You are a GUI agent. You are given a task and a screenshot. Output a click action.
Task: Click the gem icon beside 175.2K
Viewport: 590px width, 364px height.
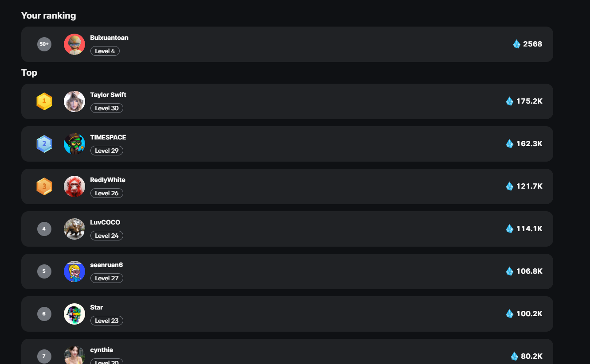pyautogui.click(x=510, y=101)
